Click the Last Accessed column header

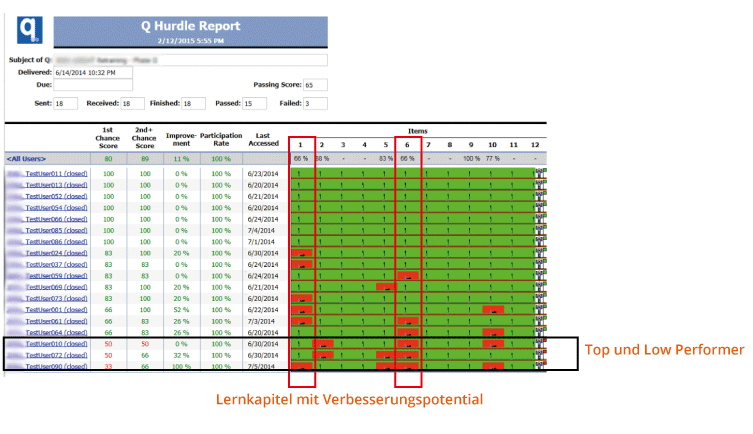point(261,139)
